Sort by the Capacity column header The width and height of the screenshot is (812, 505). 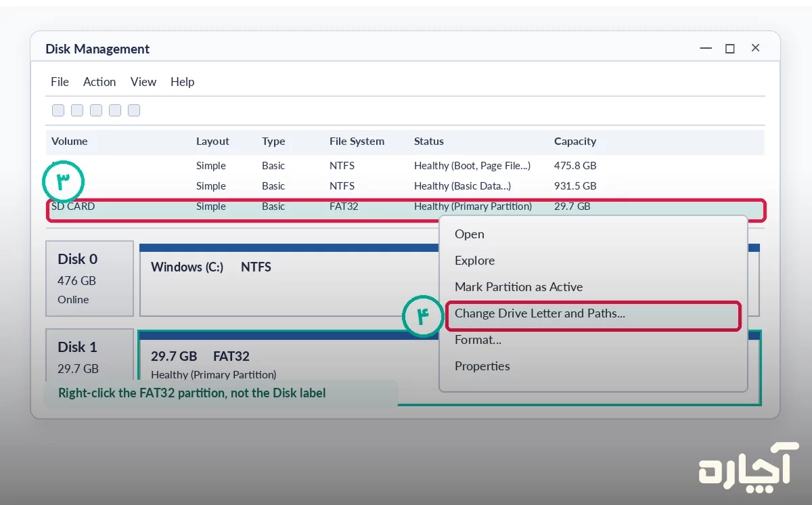point(575,141)
